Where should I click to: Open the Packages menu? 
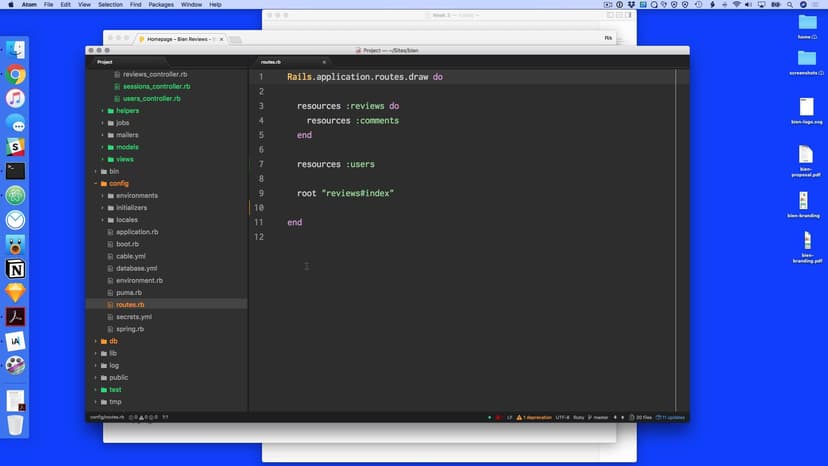161,5
